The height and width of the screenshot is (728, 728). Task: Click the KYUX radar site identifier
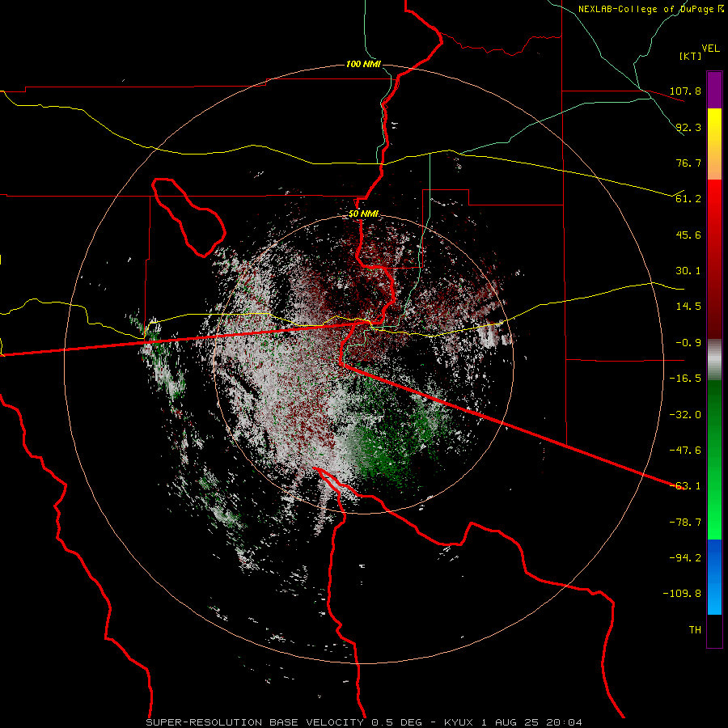coord(459,722)
